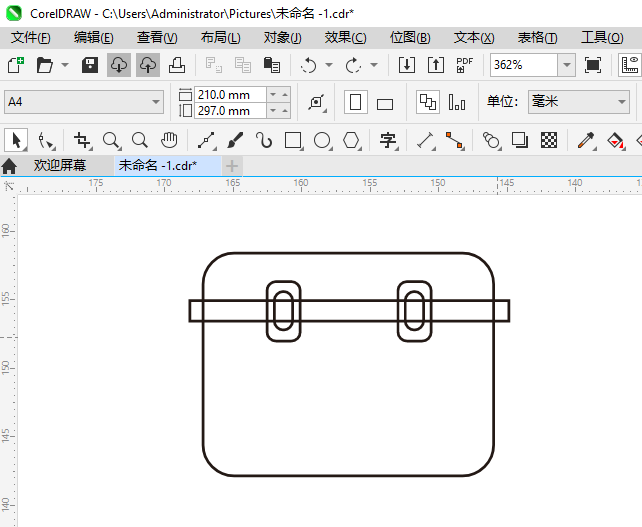Select the Connector tool
642x527 pixels.
click(455, 140)
